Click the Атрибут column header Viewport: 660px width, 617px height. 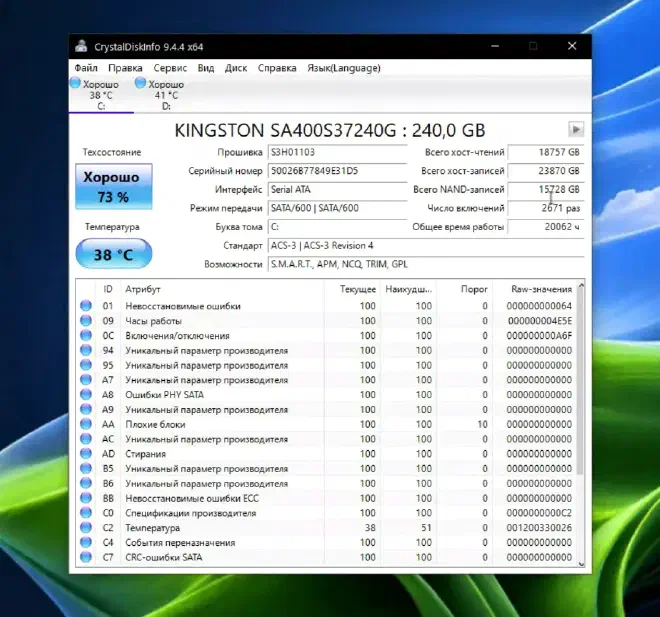point(222,289)
